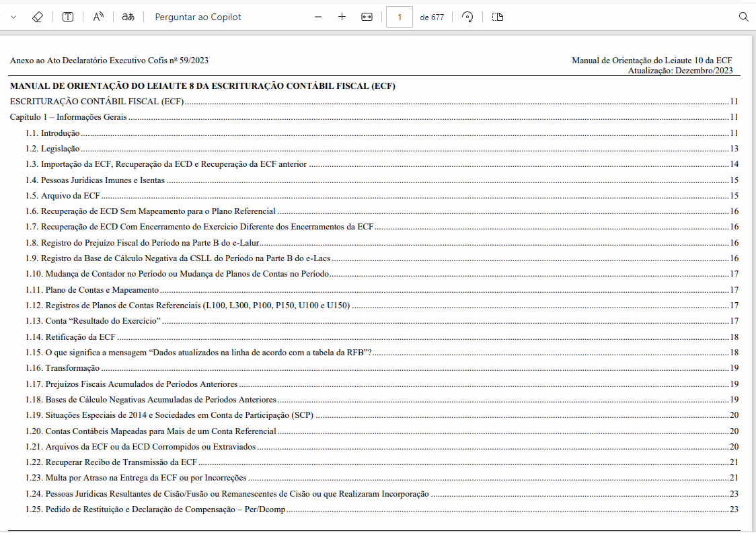Open '1.6. Recuperação de ECD Sem Mapeamento'

coord(382,211)
